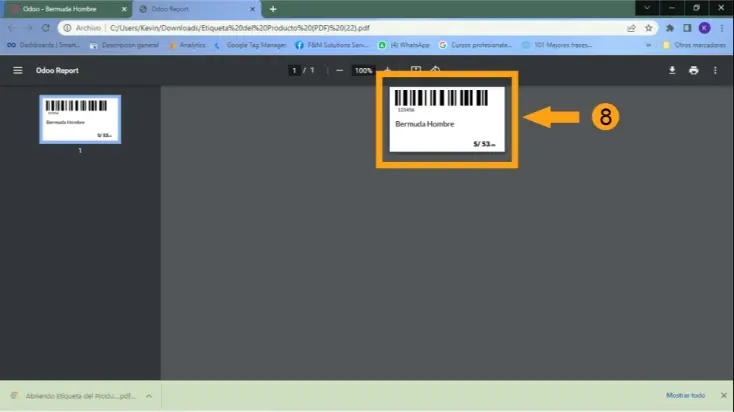Image resolution: width=734 pixels, height=412 pixels.
Task: Bookmark this page with the star icon
Action: (649, 28)
